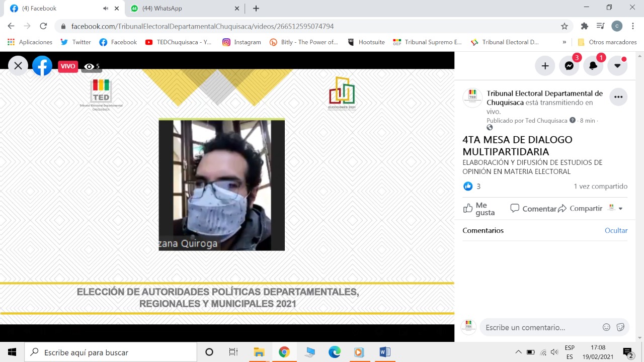This screenshot has height=362, width=644.
Task: Hide comments with the Ocultar link
Action: click(x=616, y=230)
